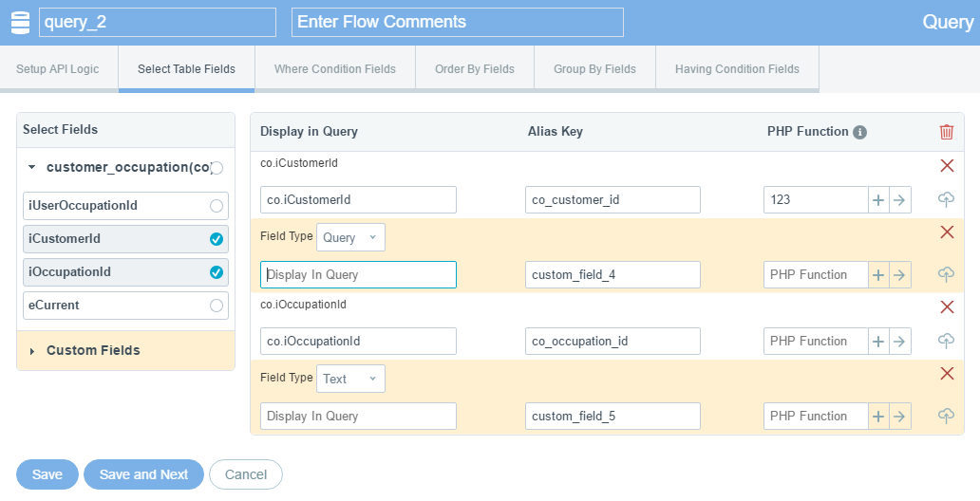Click plus icon in co_customer_id row

click(878, 200)
